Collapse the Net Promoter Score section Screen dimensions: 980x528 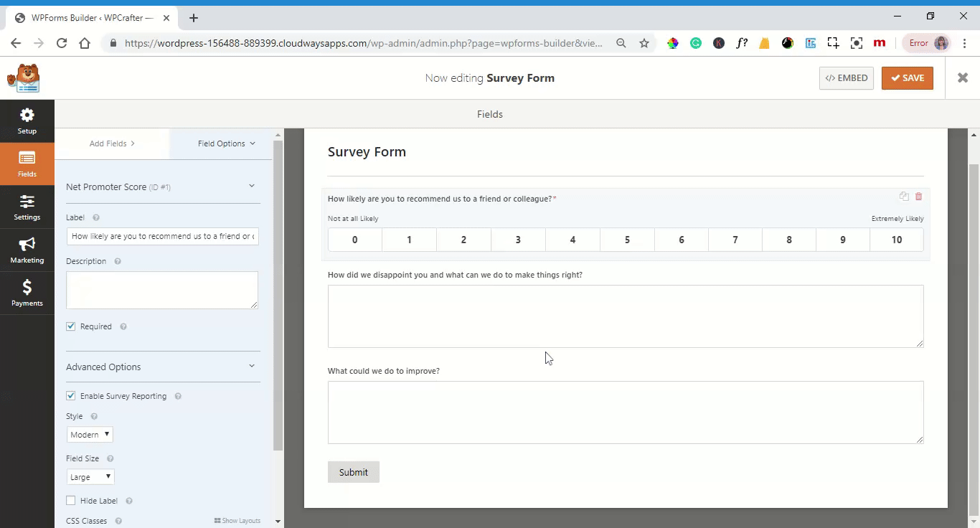252,187
